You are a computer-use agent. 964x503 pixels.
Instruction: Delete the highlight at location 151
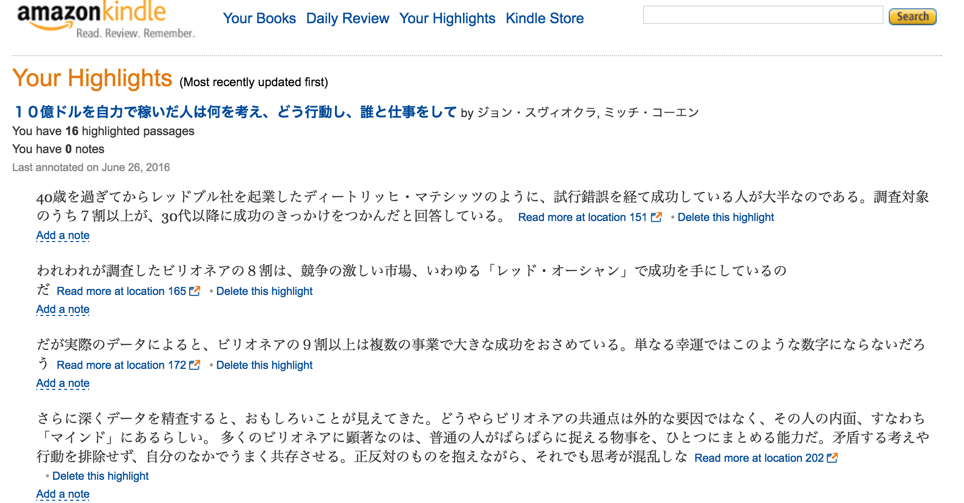725,217
